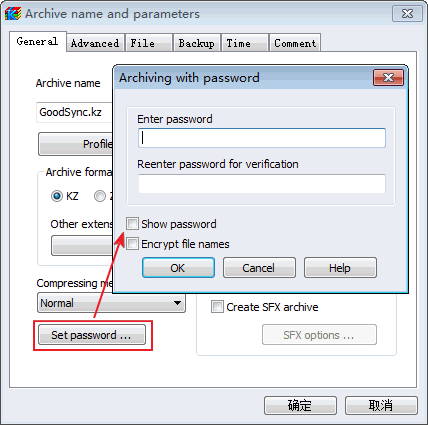Screen dimensions: 428x425
Task: Tick the Encrypt file names checkbox
Action: point(132,244)
